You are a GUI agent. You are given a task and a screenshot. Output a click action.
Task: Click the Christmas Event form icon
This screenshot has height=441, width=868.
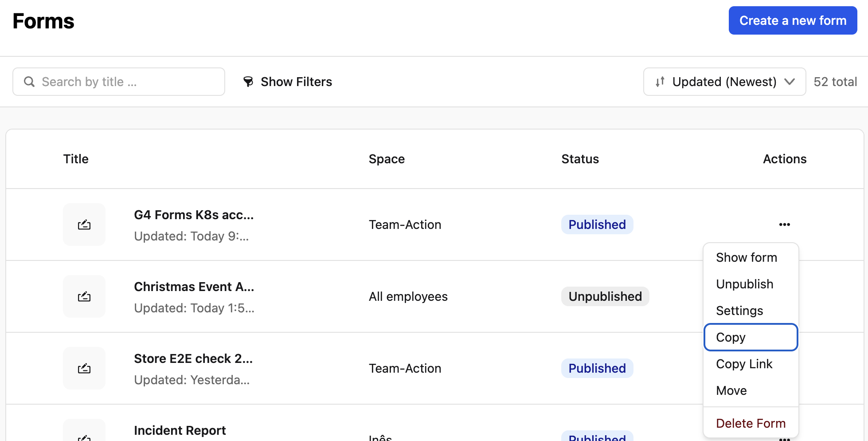[x=84, y=297]
